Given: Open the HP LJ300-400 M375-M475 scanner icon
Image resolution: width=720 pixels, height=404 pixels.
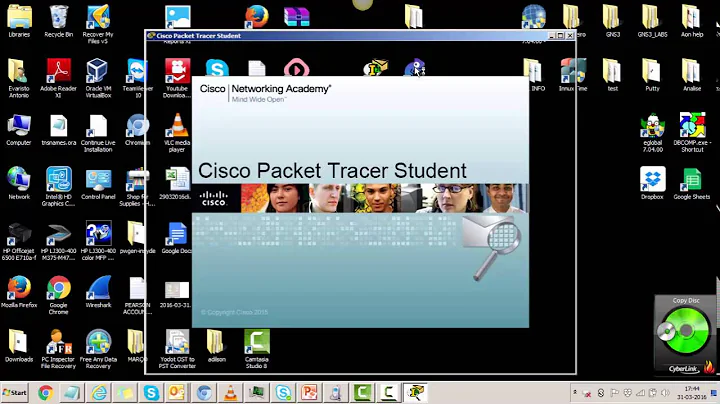Looking at the screenshot, I should pos(58,240).
